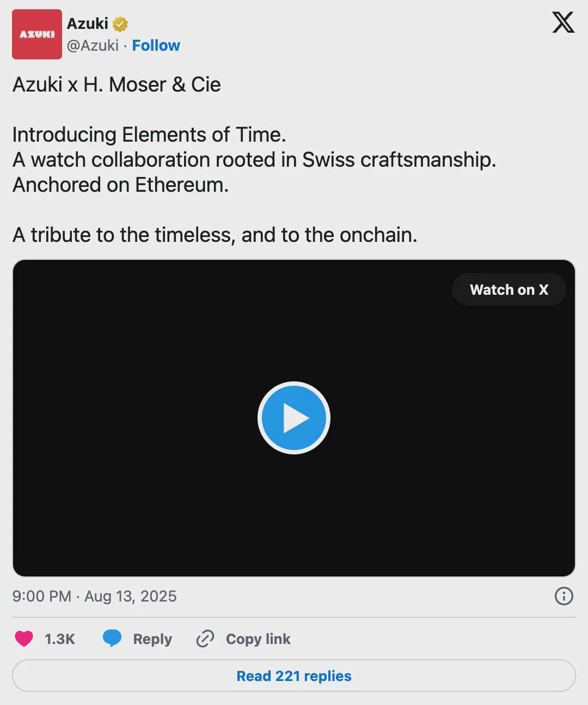This screenshot has width=588, height=705.
Task: Open Read 221 replies
Action: (294, 676)
